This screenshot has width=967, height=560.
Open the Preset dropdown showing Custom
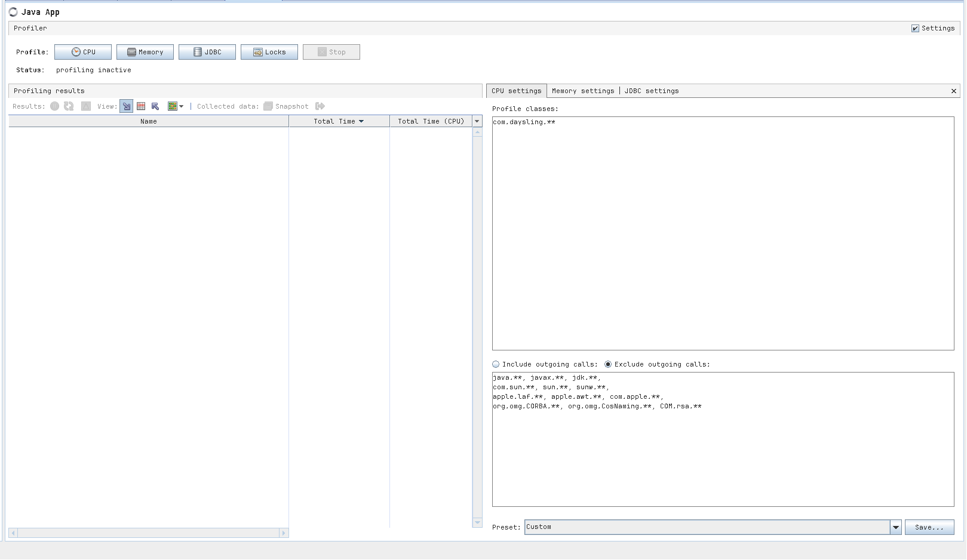(x=713, y=527)
